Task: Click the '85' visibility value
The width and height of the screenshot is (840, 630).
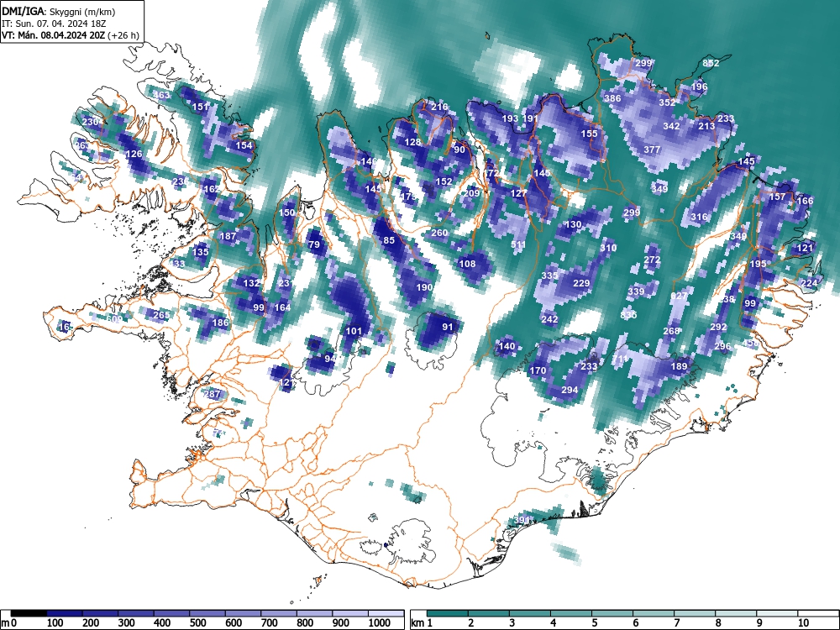Action: (x=389, y=240)
